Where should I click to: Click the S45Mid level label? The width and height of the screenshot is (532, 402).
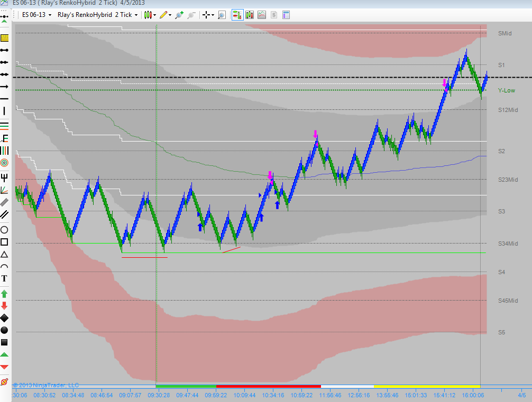point(508,301)
